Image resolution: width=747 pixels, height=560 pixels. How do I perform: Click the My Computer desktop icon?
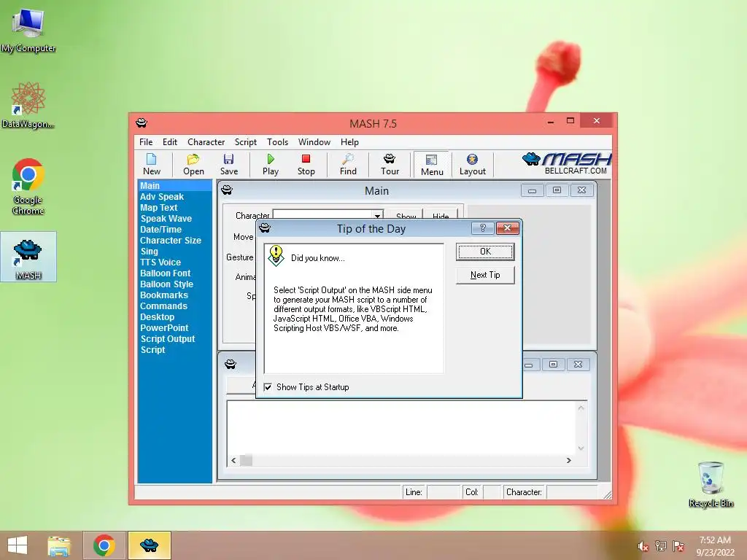click(28, 29)
